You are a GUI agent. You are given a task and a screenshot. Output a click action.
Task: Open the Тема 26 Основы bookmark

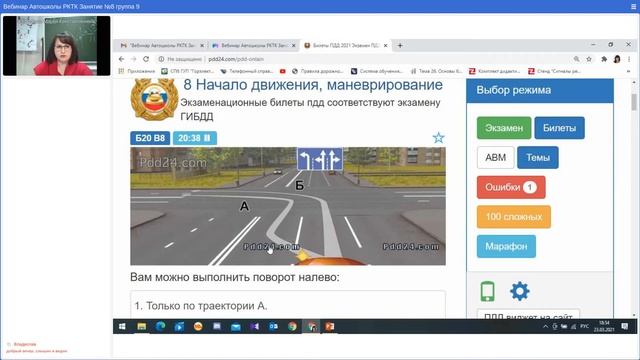coord(436,71)
